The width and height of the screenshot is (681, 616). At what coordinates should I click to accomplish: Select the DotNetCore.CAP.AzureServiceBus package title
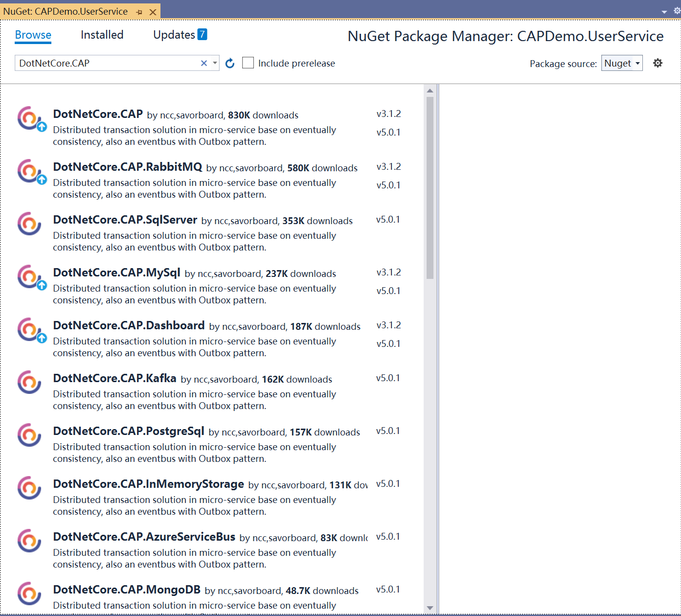tap(144, 537)
